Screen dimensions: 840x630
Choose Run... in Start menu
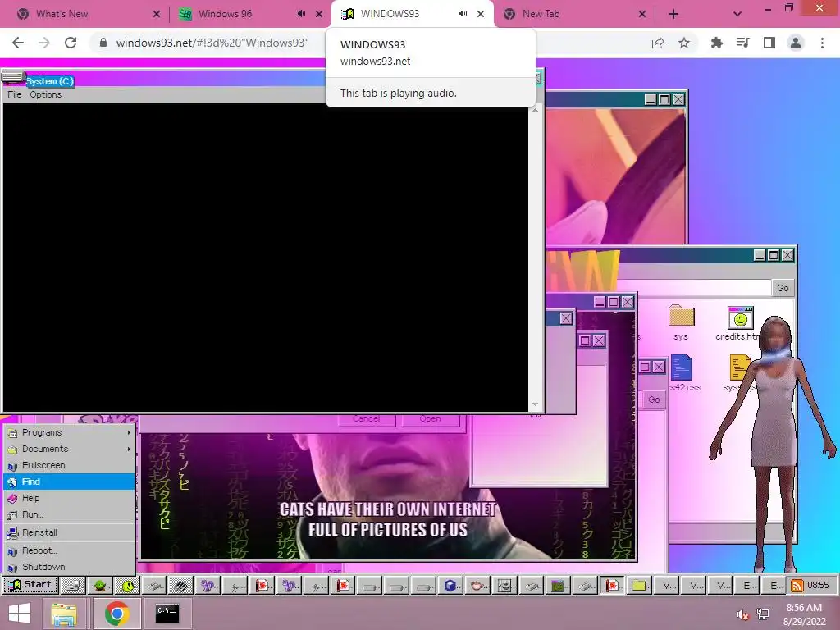70,514
